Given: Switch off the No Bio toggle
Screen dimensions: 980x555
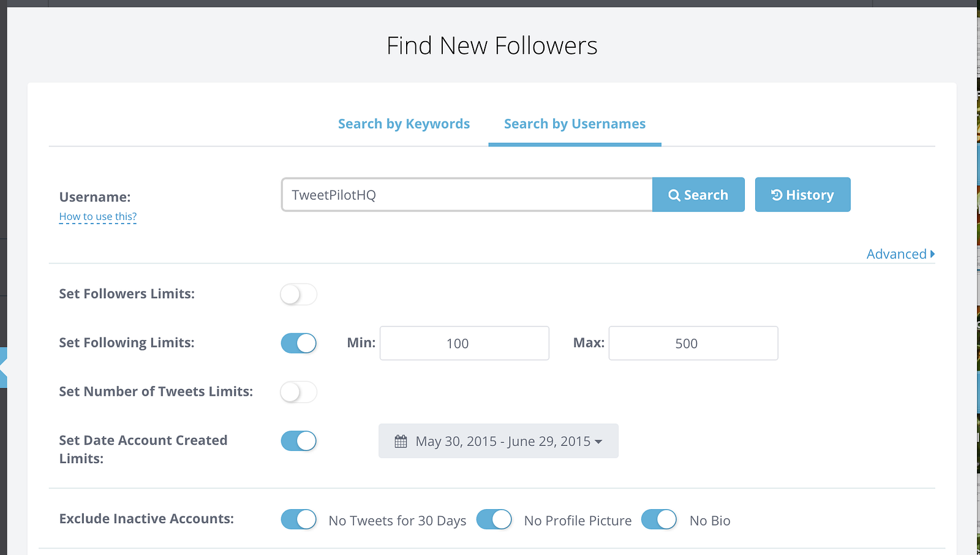Looking at the screenshot, I should click(x=658, y=519).
